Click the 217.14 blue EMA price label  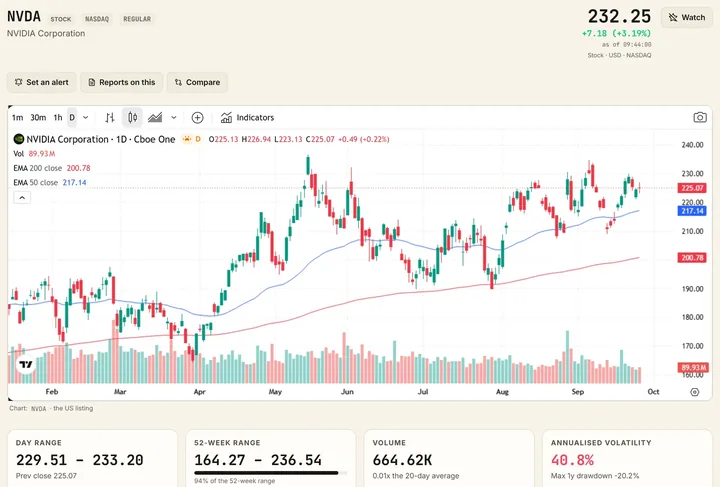[x=692, y=211]
